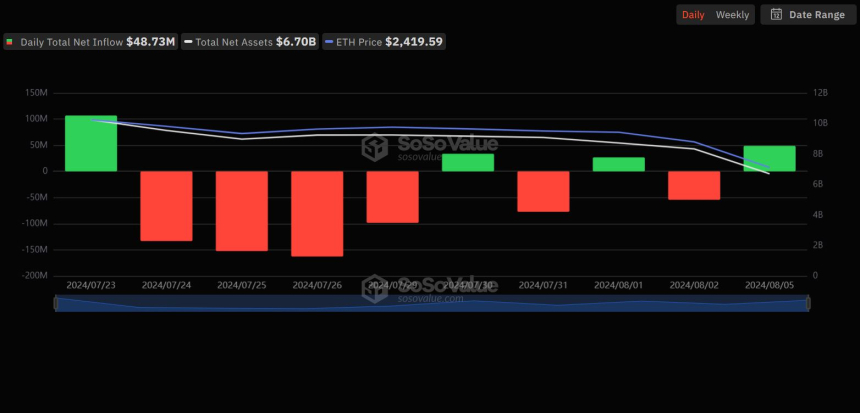Switch to the Weekly view tab

point(732,15)
